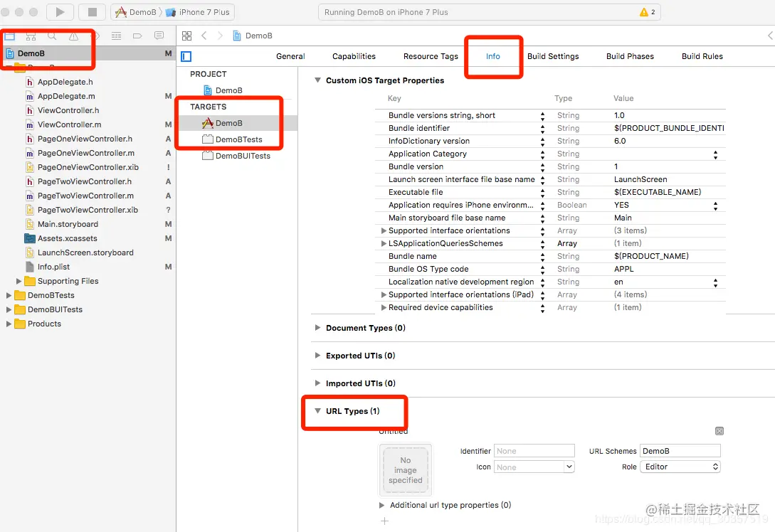Open the Breakpoint navigator icon
The width and height of the screenshot is (775, 532).
137,36
